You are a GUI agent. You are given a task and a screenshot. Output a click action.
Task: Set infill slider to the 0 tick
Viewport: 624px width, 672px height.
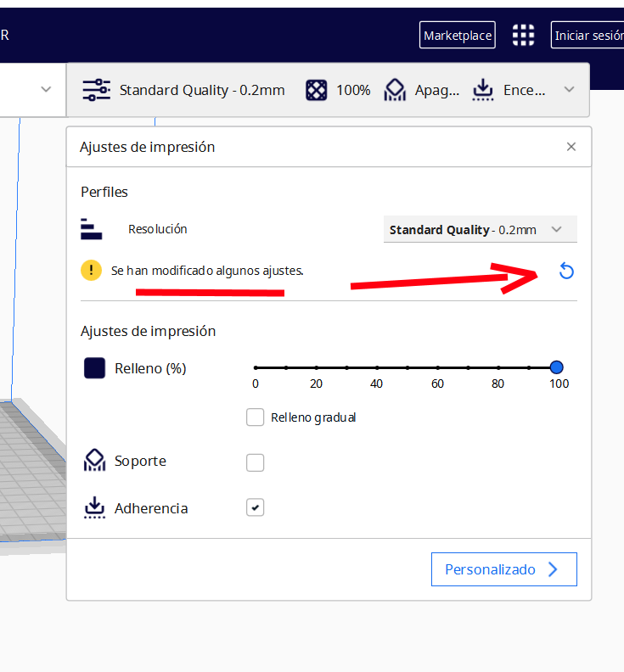coord(256,367)
